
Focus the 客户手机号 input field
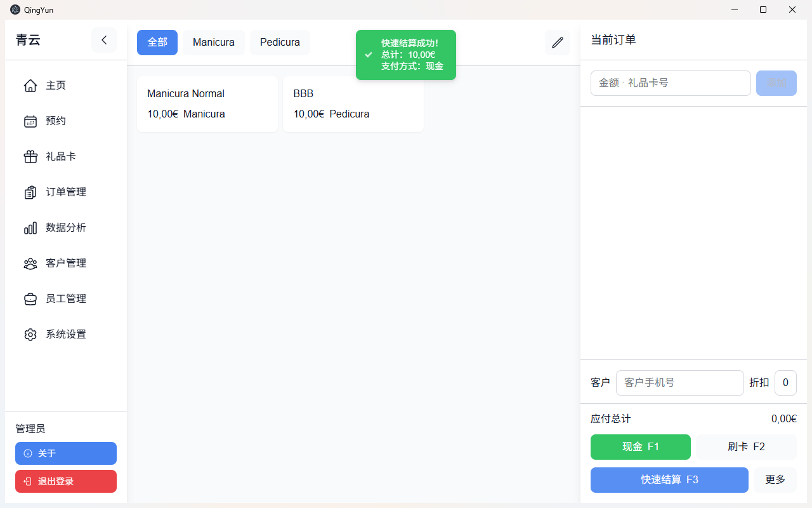coord(680,383)
